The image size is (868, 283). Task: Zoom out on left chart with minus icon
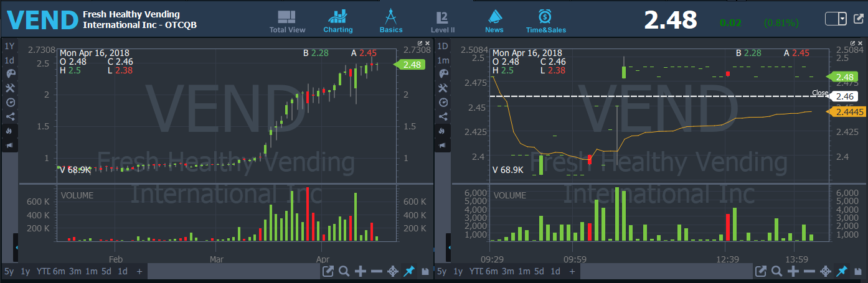(x=377, y=271)
